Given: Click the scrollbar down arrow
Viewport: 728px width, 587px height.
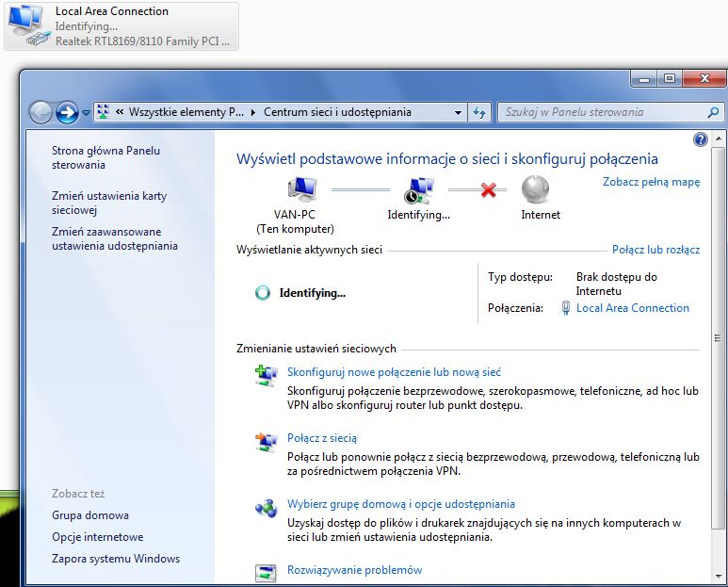Looking at the screenshot, I should [719, 577].
